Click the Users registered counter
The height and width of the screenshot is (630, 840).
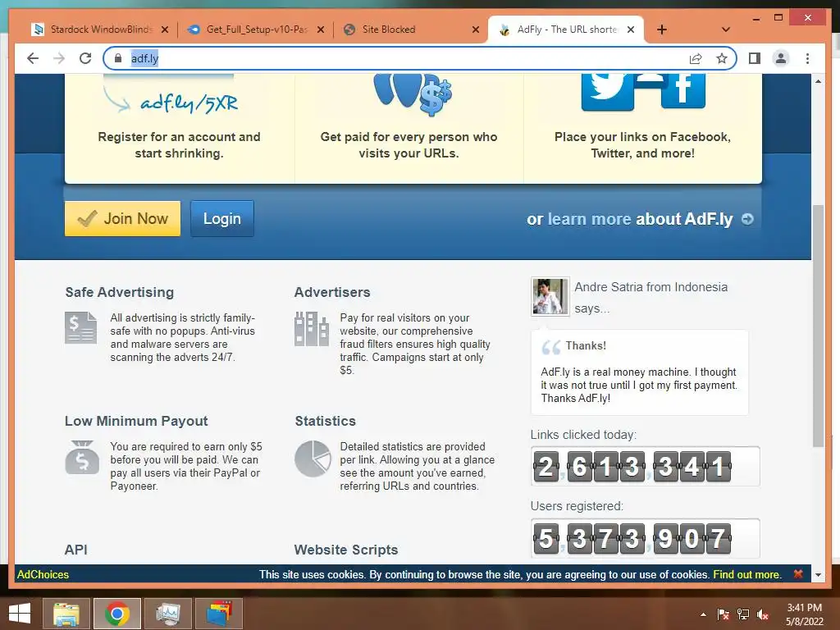pos(645,538)
